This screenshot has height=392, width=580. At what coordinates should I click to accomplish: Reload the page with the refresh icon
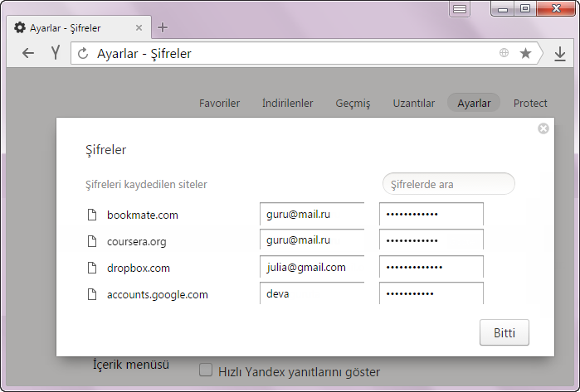pos(83,54)
